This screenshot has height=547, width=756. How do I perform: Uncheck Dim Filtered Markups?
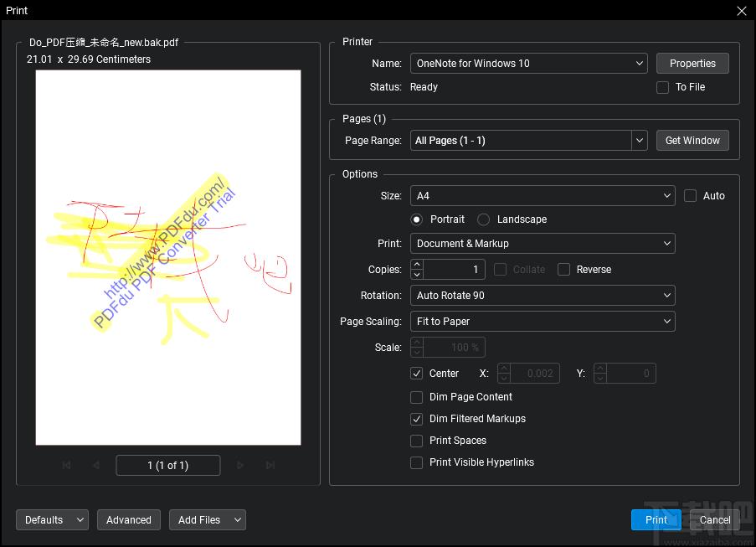coord(417,419)
